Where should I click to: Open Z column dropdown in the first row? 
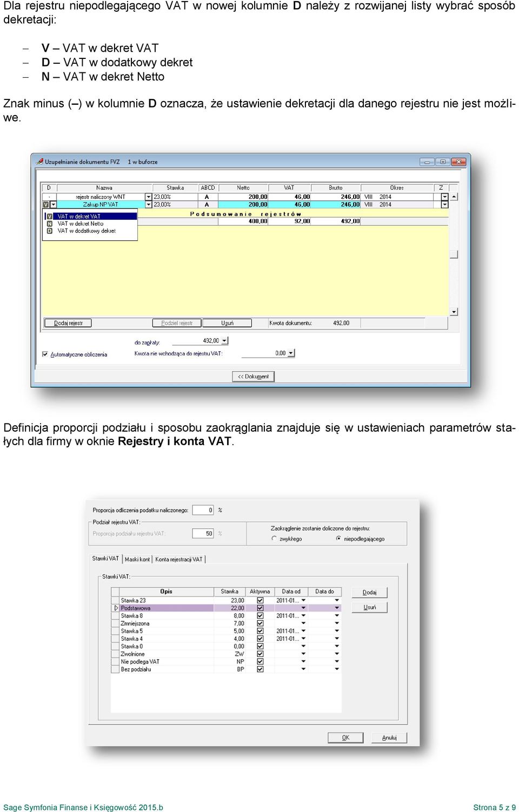(444, 197)
